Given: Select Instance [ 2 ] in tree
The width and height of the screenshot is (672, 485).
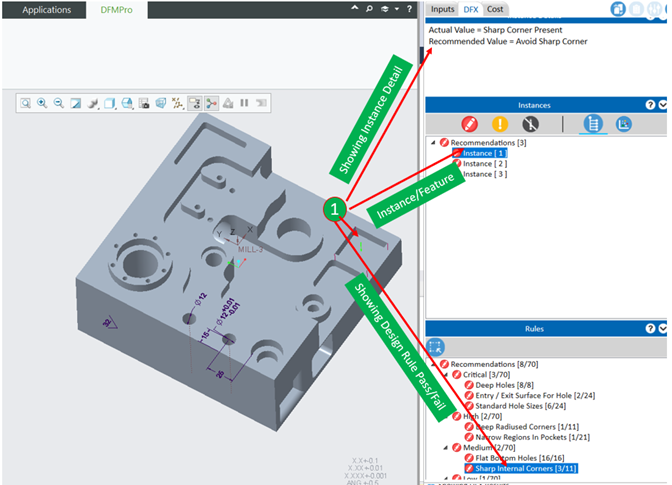Looking at the screenshot, I should click(x=484, y=164).
